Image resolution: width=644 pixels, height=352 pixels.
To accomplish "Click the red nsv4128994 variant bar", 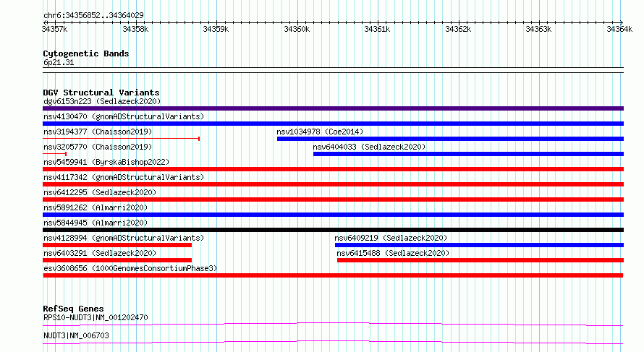I will tap(117, 245).
